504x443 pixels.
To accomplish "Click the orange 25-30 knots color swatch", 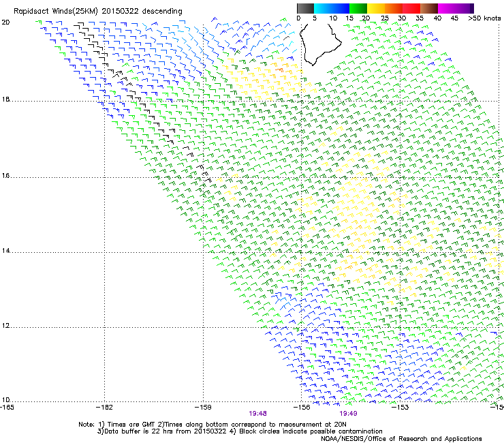I will coord(394,8).
